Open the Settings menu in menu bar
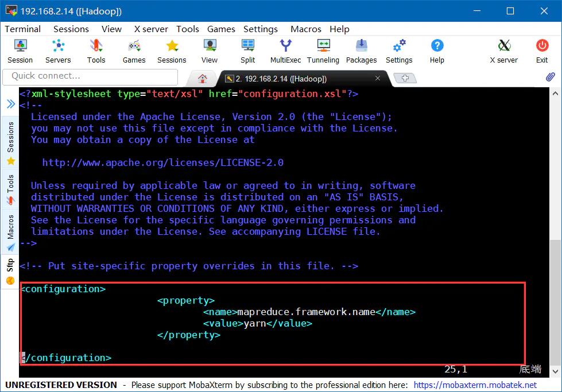 pyautogui.click(x=260, y=29)
